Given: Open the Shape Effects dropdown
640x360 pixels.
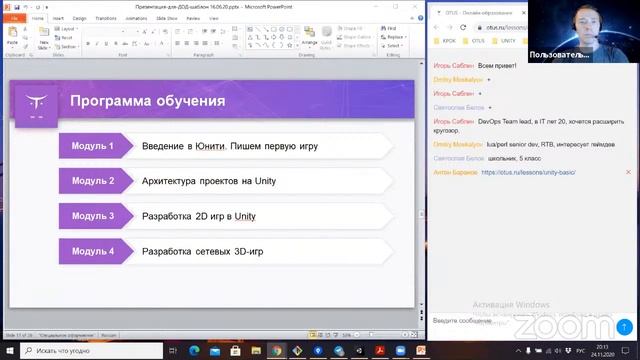Looking at the screenshot, I should 354,46.
